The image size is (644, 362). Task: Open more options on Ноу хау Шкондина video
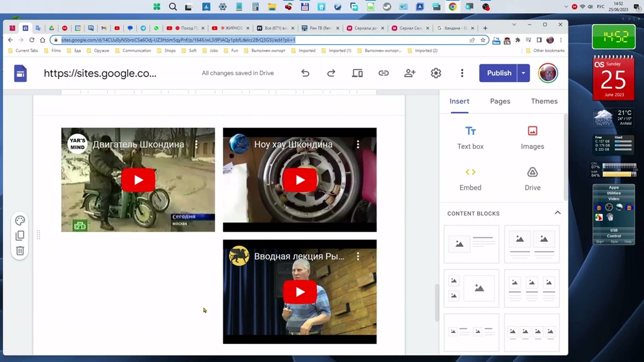(x=358, y=144)
